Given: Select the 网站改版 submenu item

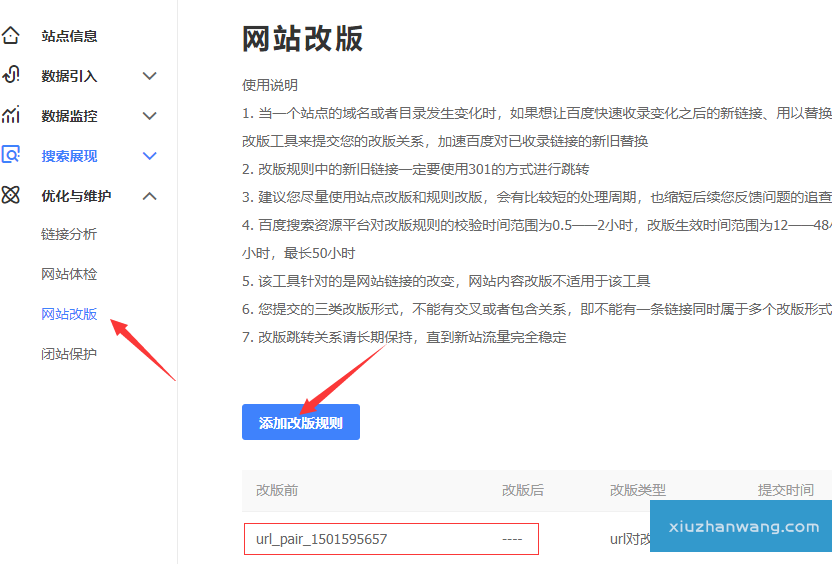Looking at the screenshot, I should tap(69, 314).
